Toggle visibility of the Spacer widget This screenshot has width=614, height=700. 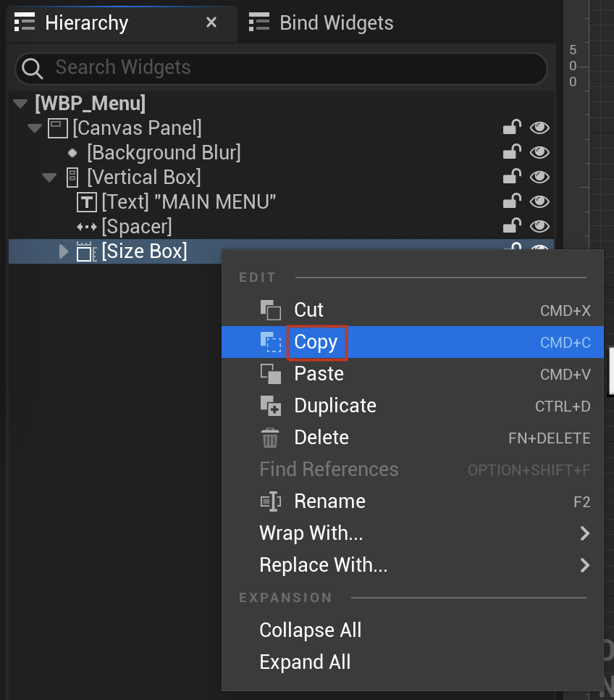[x=539, y=226]
